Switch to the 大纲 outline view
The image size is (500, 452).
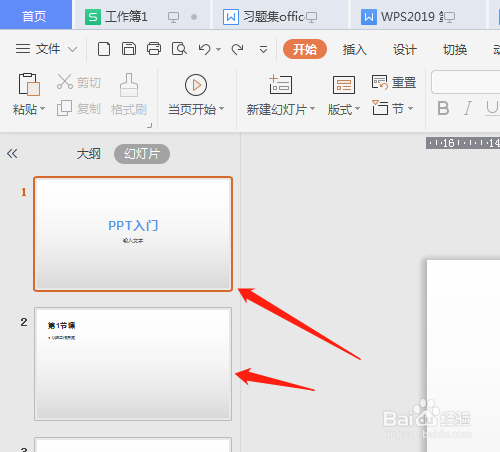click(x=88, y=154)
